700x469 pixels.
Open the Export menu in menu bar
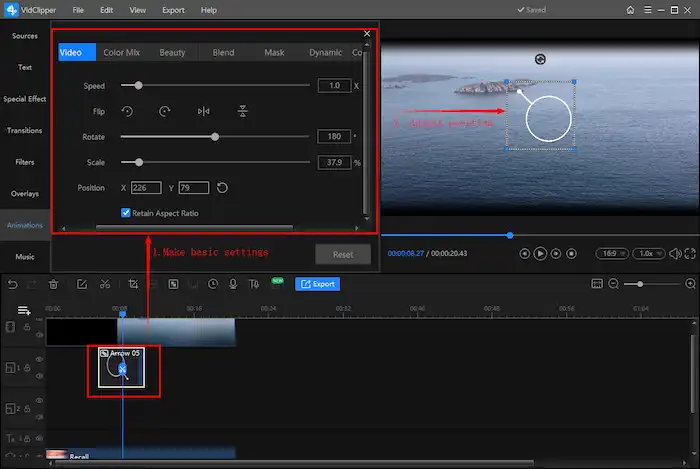pos(173,10)
